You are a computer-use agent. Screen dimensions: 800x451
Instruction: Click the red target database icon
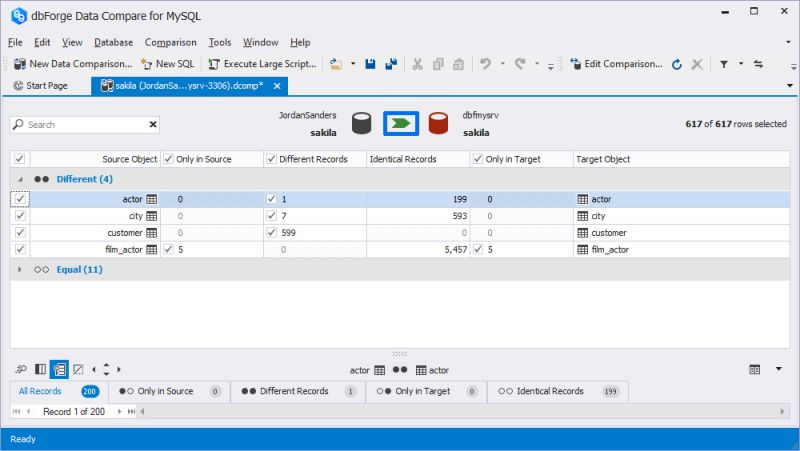pyautogui.click(x=438, y=123)
